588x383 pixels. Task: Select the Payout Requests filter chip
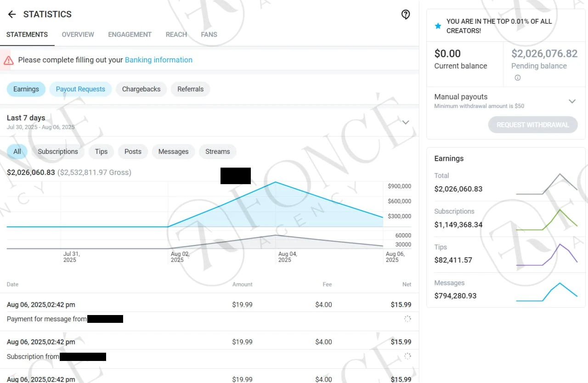[x=80, y=89]
